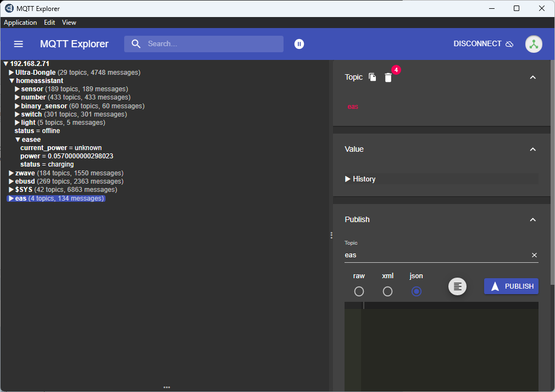
Task: Collapse the Value panel chevron
Action: [x=532, y=150]
